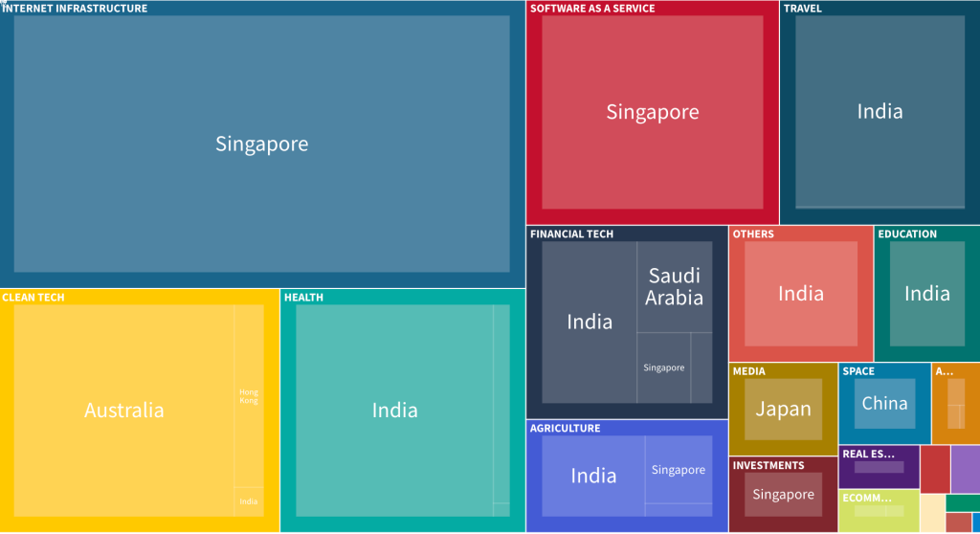Click the Singapore tile in Investments
The image size is (980, 534).
pyautogui.click(x=783, y=494)
